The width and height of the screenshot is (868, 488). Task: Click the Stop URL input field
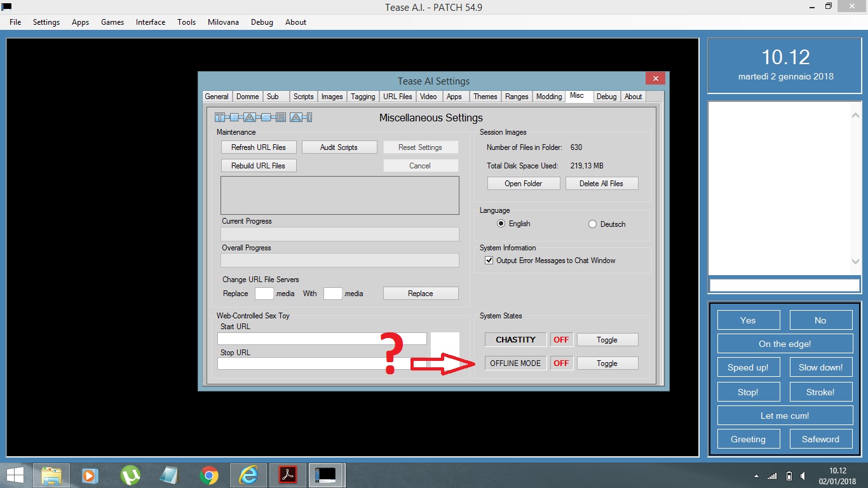click(322, 363)
